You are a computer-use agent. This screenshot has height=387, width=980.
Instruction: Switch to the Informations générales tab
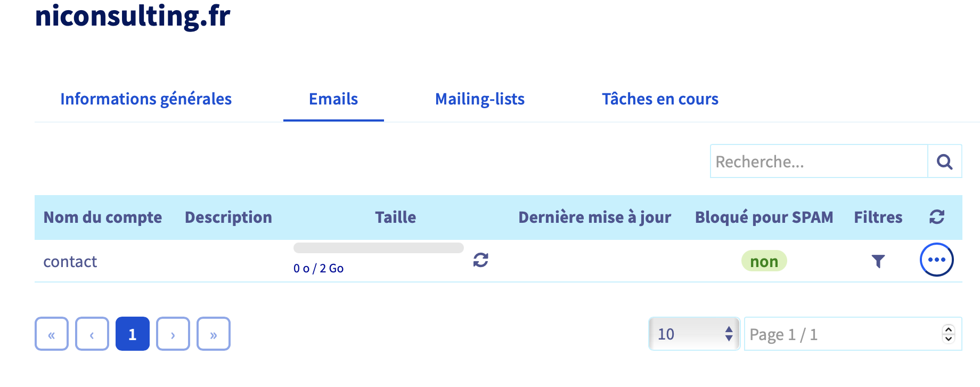146,99
